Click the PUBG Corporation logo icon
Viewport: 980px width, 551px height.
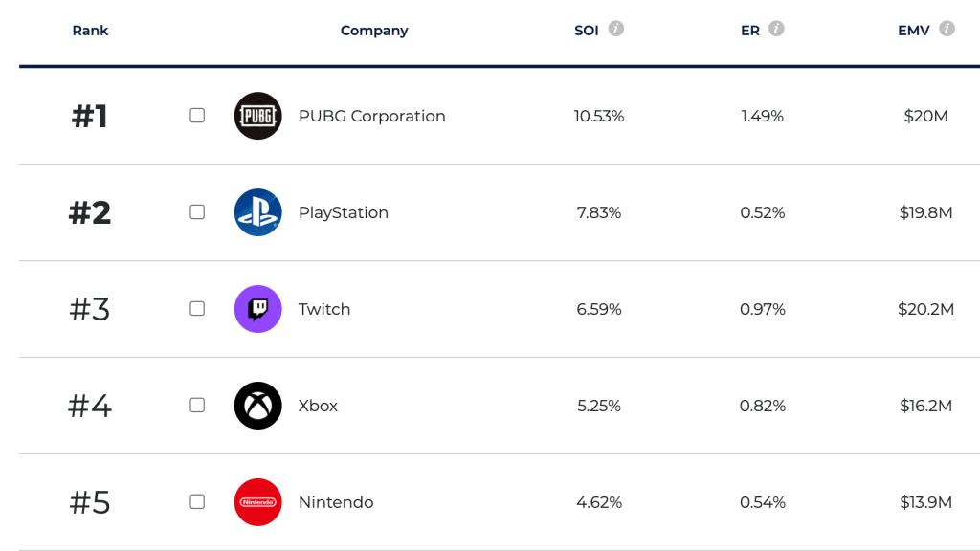257,116
